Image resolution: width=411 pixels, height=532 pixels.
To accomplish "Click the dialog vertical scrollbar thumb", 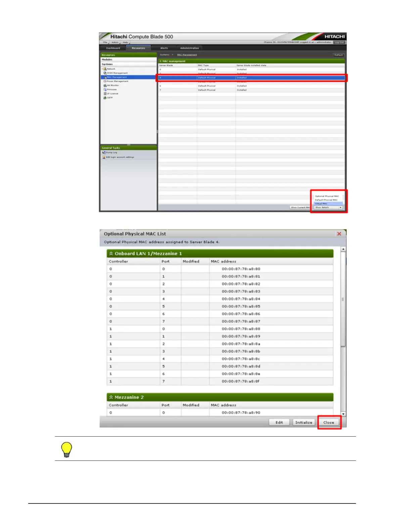I will 343,299.
